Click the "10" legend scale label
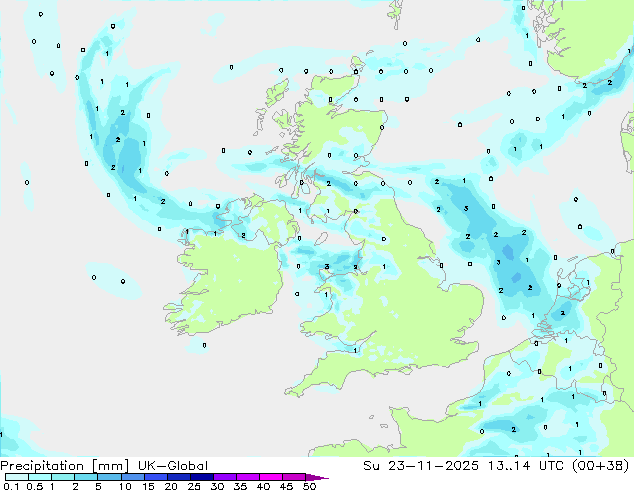 coord(125,486)
